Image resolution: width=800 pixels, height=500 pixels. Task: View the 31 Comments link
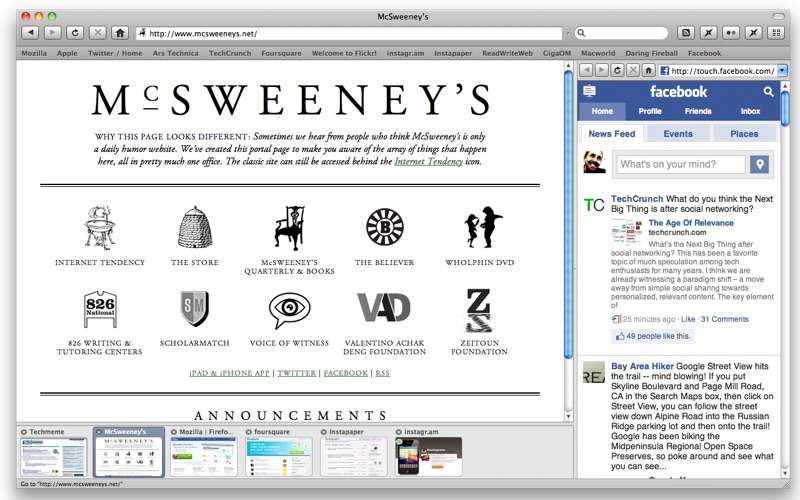[x=724, y=319]
